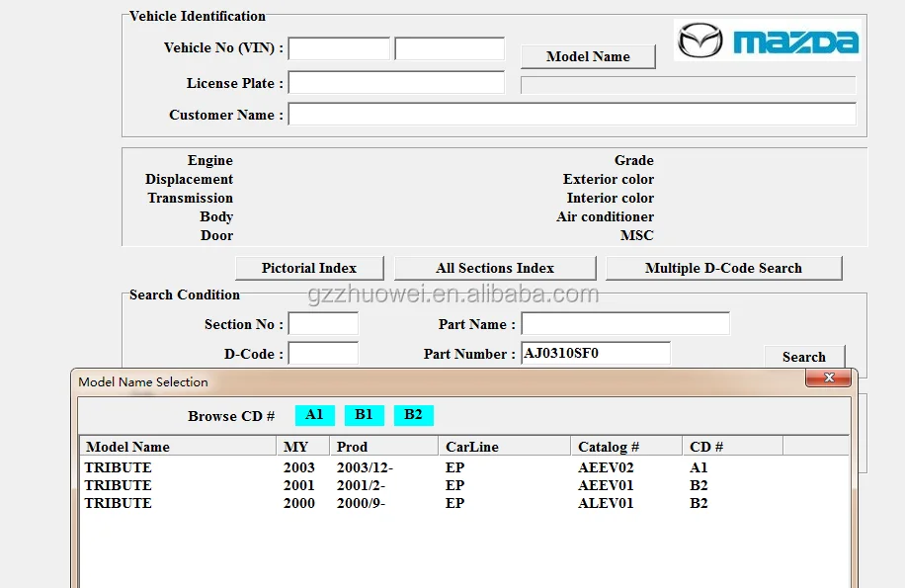Sort by Model Name column header
The image size is (905, 588).
pyautogui.click(x=178, y=447)
